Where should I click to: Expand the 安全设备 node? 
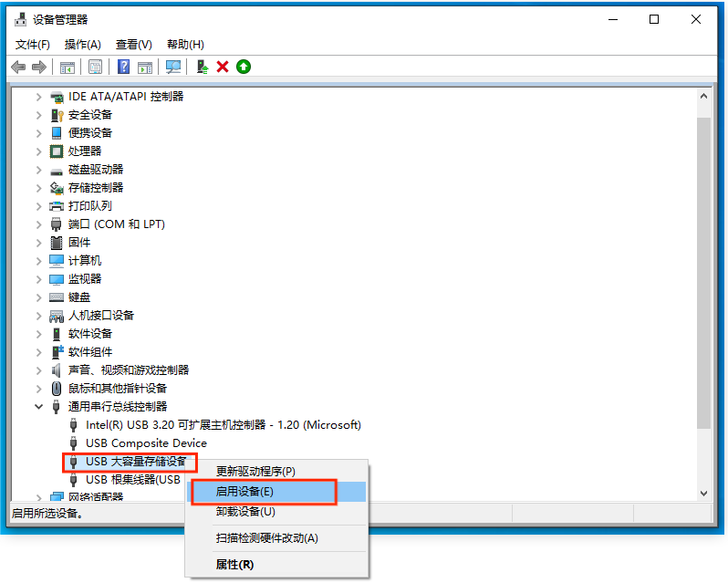tap(39, 115)
